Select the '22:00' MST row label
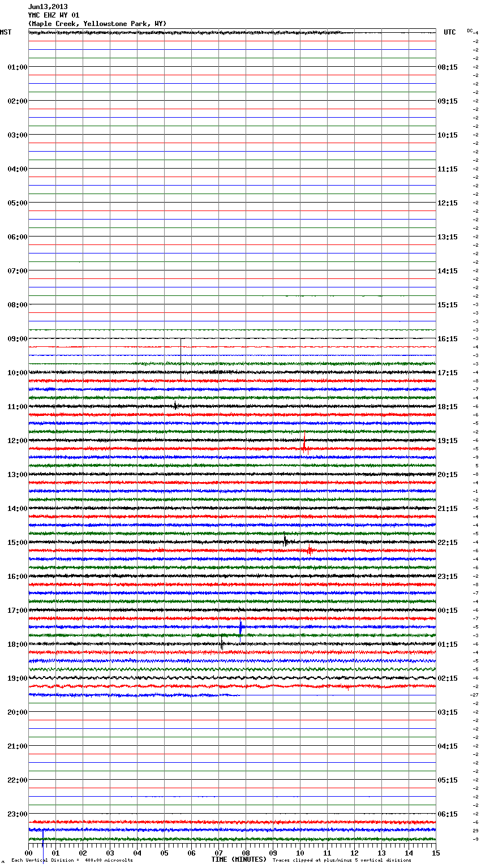Image resolution: width=481 pixels, height=868 pixels. tap(17, 780)
